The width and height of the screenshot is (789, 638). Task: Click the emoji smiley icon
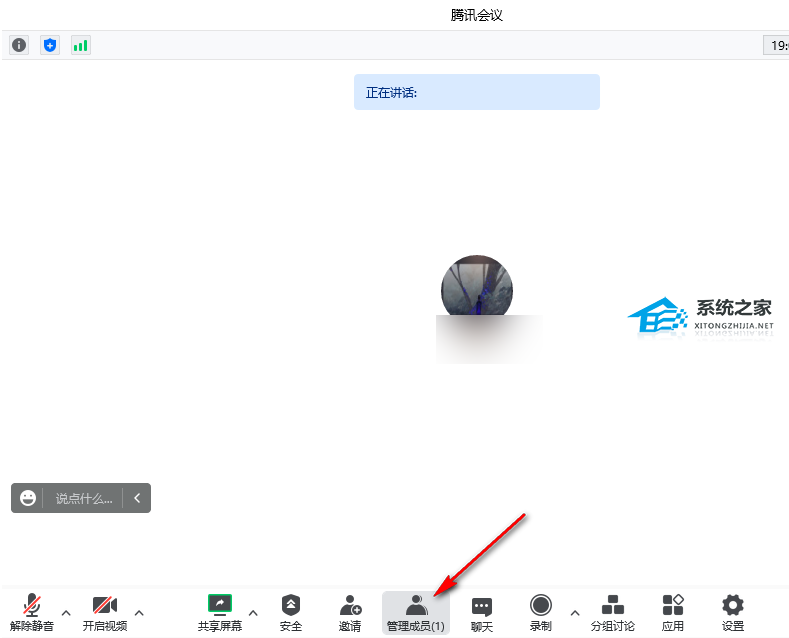28,498
